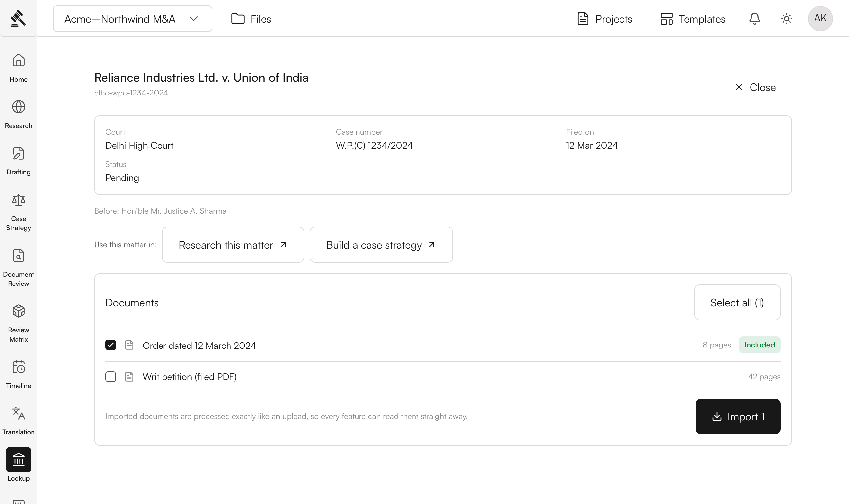Click the '8 pages' label
Screen dimensions: 849x504
pyautogui.click(x=717, y=345)
